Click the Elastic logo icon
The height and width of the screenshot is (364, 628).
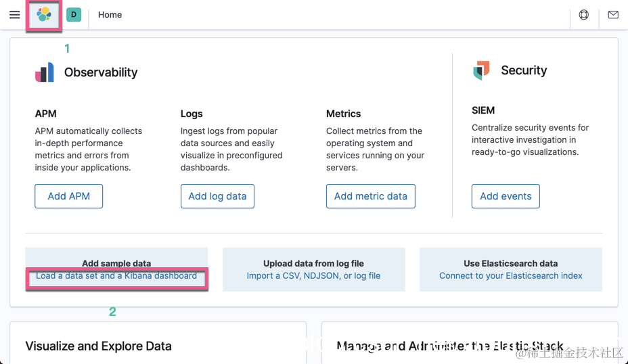click(x=44, y=14)
